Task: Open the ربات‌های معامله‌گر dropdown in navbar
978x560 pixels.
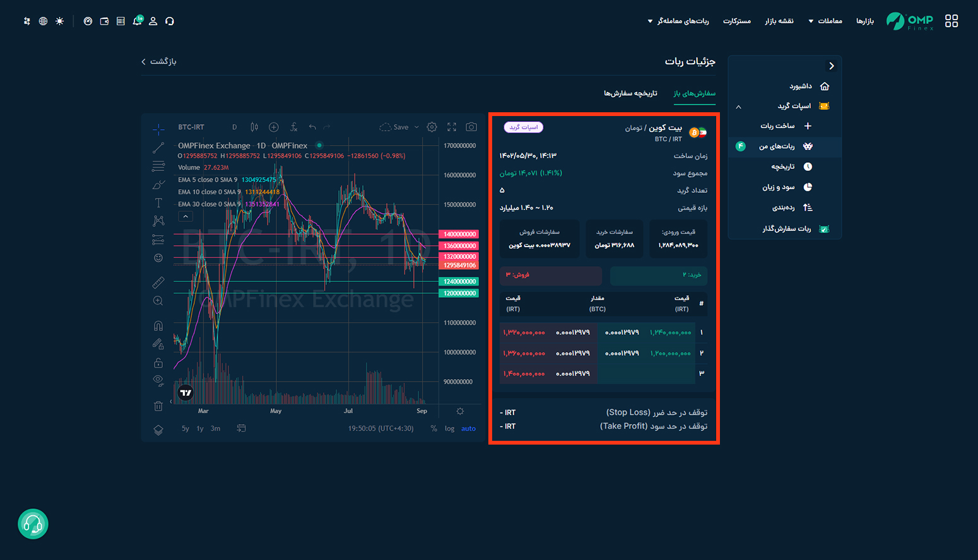Action: click(x=678, y=21)
